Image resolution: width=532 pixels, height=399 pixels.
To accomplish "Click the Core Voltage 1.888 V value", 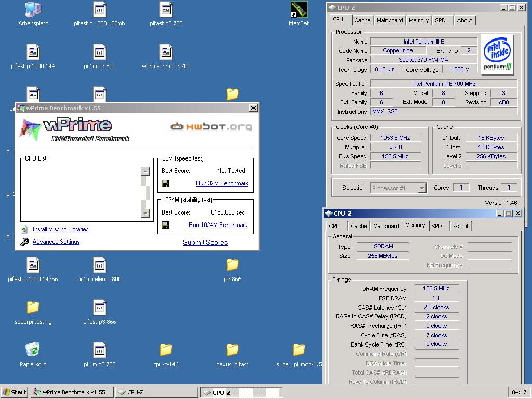I will click(459, 69).
